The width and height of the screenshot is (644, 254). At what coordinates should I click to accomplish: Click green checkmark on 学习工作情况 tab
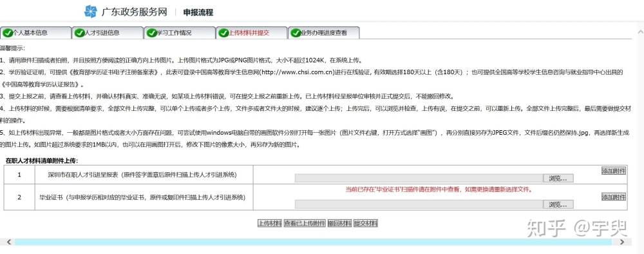tap(151, 34)
